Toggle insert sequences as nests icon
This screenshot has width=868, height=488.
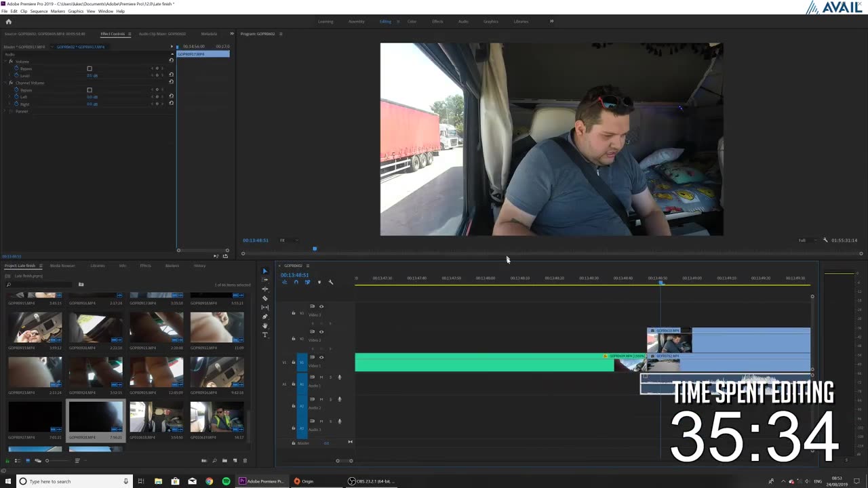pos(284,282)
